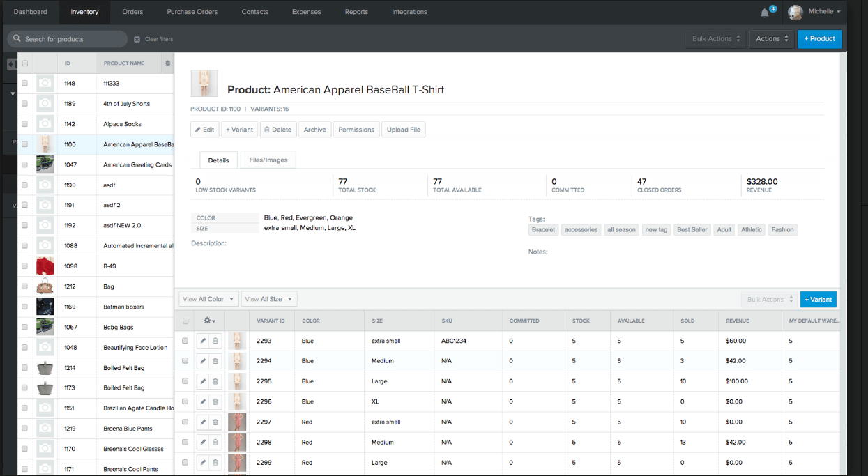Open the top toolbar Bulk Actions dropdown

716,39
